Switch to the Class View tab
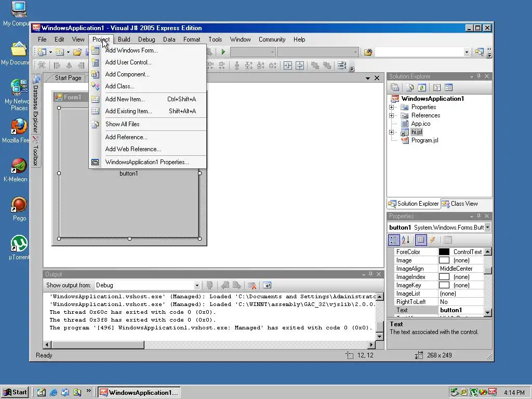This screenshot has width=532, height=399. click(x=460, y=204)
